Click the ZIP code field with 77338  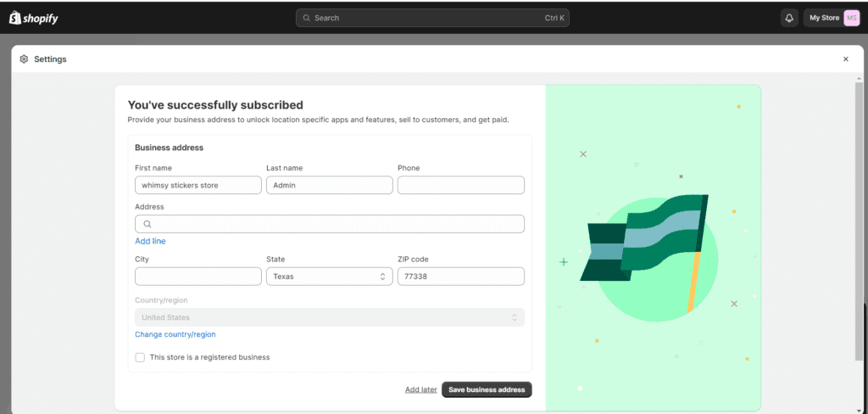[x=460, y=277]
